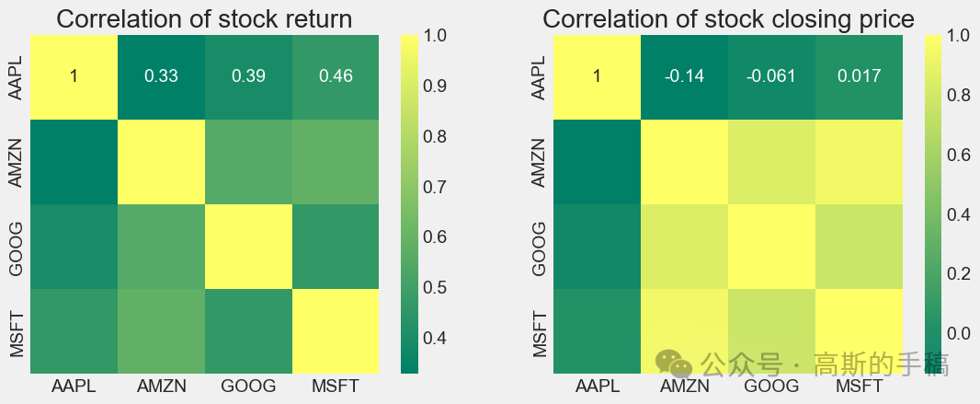
Task: Click AMZN y-axis label of return heatmap
Action: tap(16, 161)
